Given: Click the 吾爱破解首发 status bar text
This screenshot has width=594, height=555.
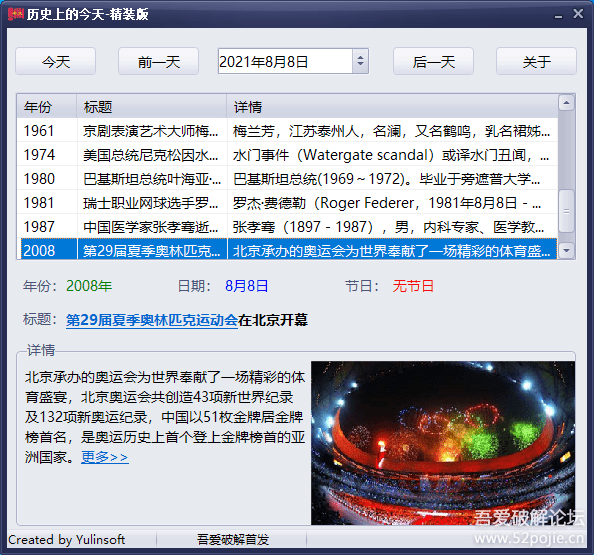Looking at the screenshot, I should [x=233, y=539].
